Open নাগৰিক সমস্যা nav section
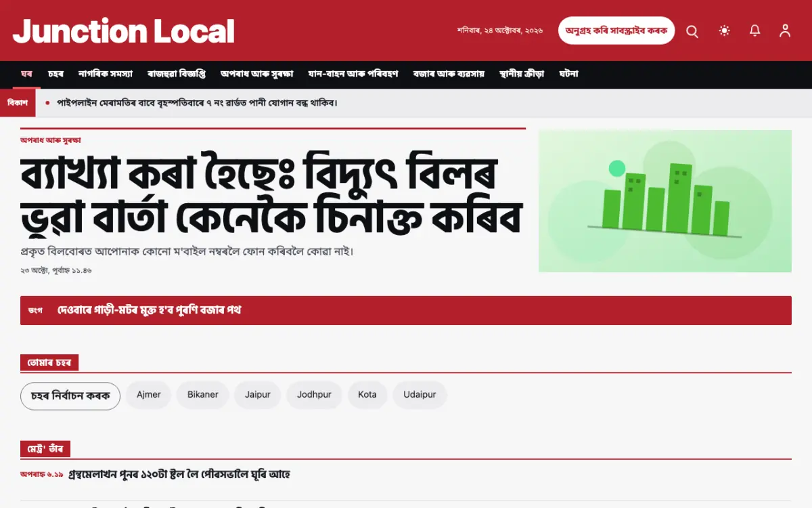Screen dimensions: 812x508 (106, 74)
